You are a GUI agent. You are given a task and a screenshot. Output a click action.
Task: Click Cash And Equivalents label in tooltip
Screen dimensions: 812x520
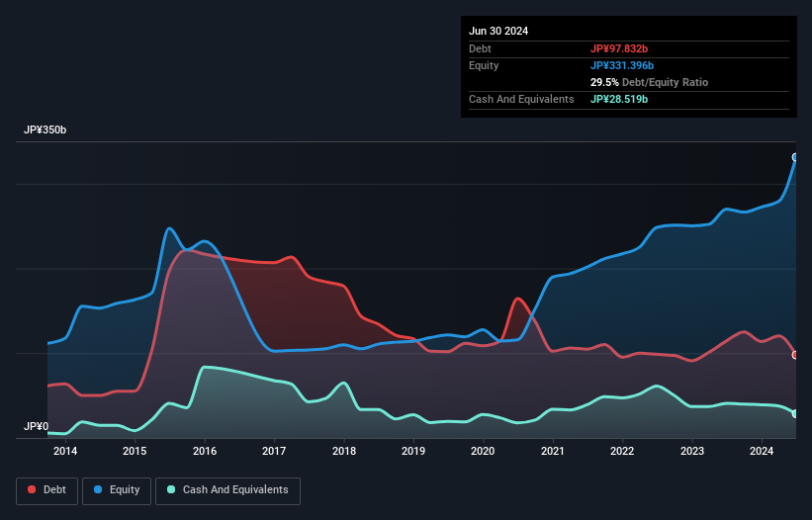pos(521,99)
